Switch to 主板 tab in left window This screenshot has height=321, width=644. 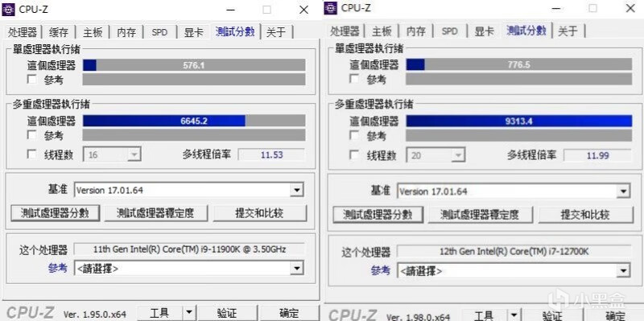93,32
